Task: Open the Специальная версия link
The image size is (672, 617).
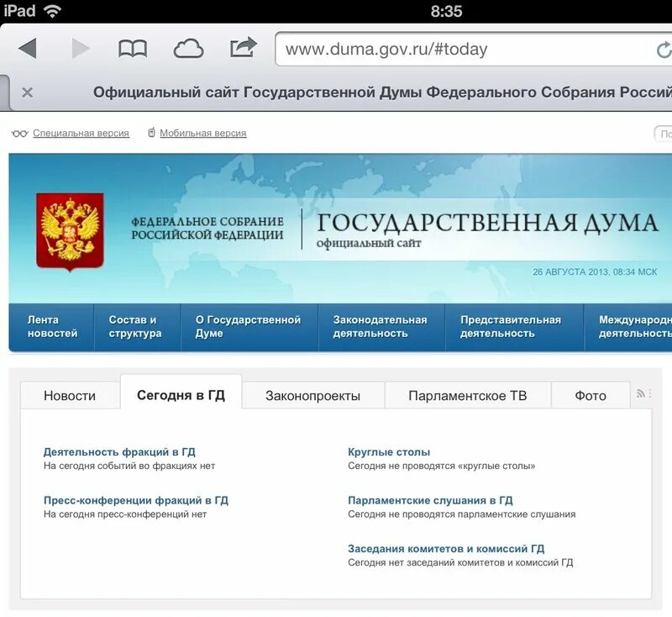Action: pyautogui.click(x=81, y=134)
